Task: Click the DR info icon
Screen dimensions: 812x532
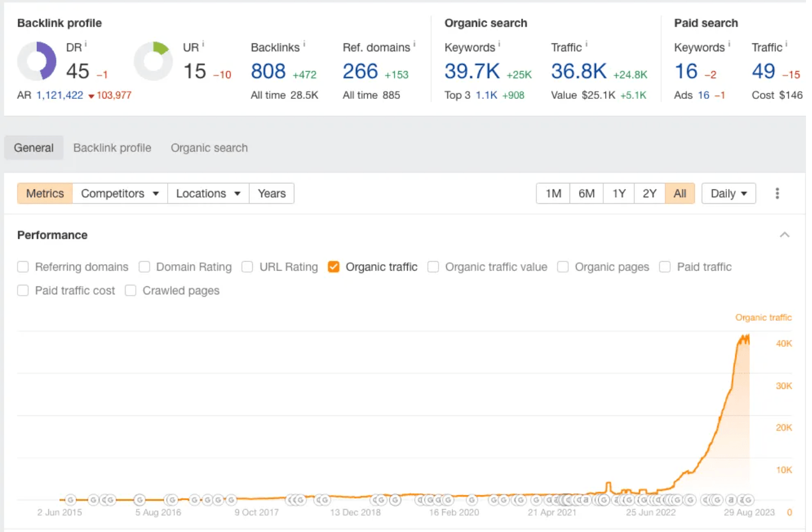Action: (x=86, y=44)
